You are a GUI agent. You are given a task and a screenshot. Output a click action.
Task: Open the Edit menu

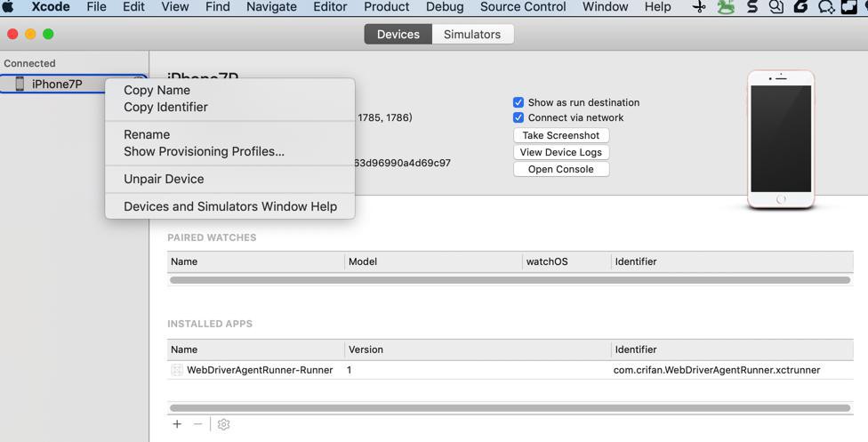click(x=134, y=6)
